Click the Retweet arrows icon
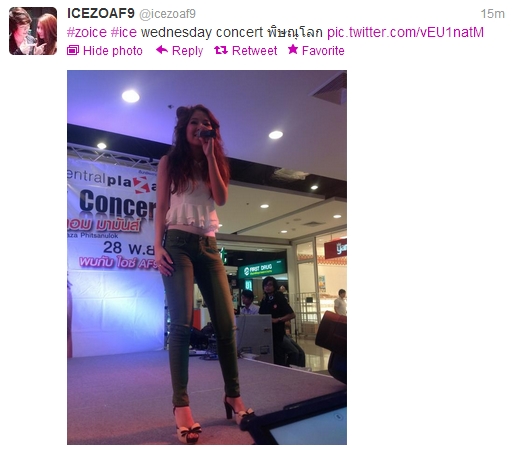This screenshot has height=456, width=512. pos(221,50)
